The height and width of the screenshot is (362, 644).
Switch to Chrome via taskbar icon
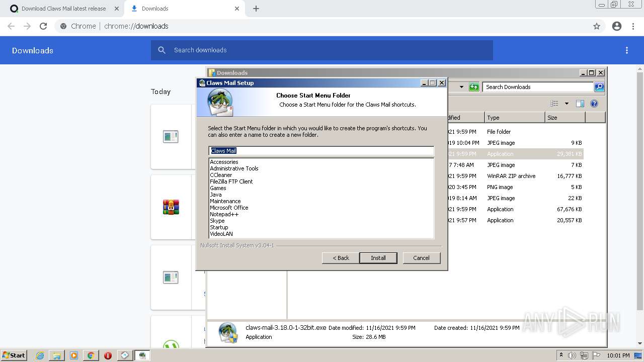[x=91, y=355]
